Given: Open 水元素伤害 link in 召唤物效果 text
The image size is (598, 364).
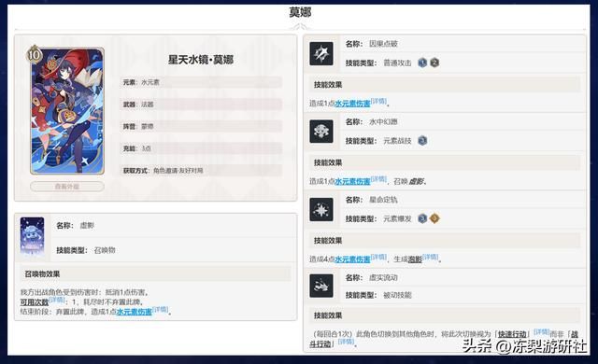Looking at the screenshot, I should pyautogui.click(x=134, y=312).
